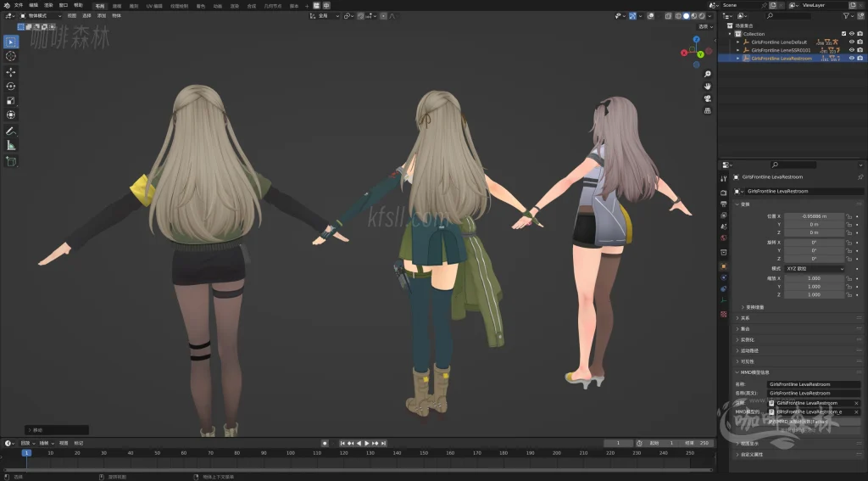Switch viewport to solid shading
This screenshot has height=481, width=868.
(686, 16)
